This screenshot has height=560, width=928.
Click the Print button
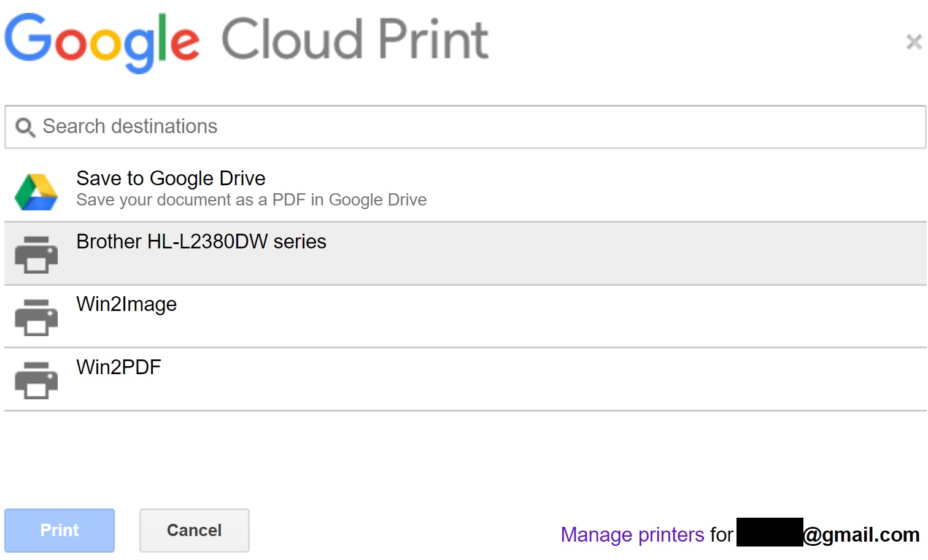click(x=59, y=530)
